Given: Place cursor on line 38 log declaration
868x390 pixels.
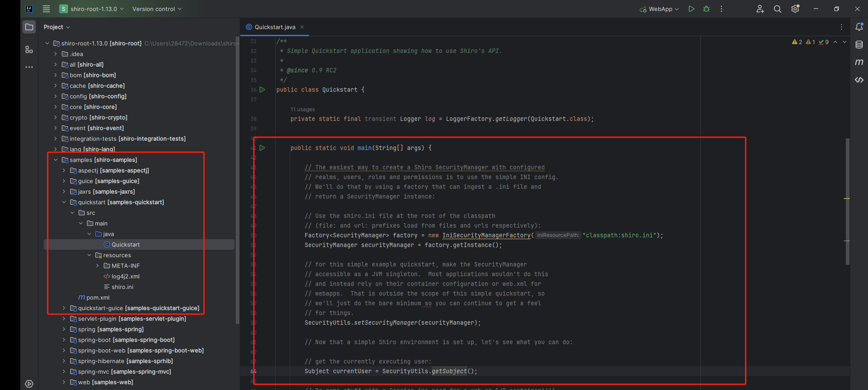Looking at the screenshot, I should 442,119.
